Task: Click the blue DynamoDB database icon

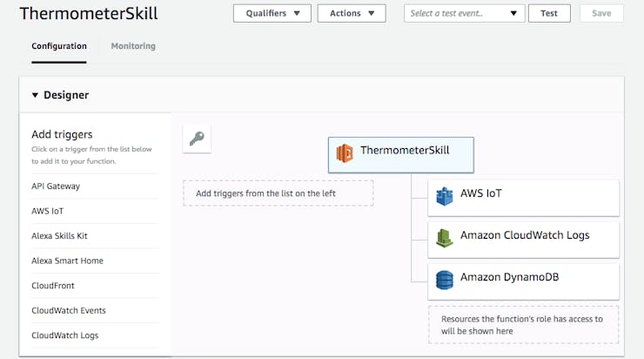Action: tap(445, 280)
